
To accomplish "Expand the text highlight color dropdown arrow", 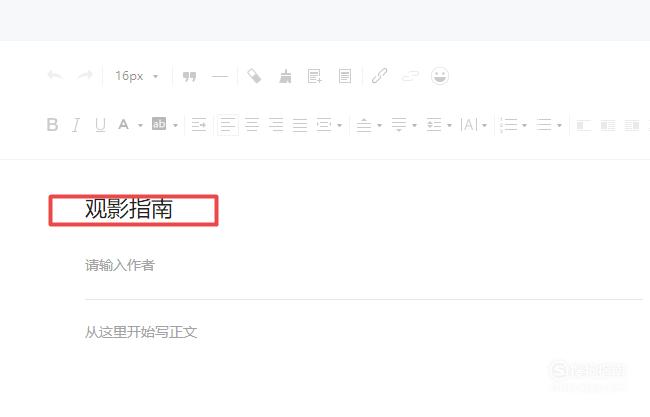I will click(175, 125).
